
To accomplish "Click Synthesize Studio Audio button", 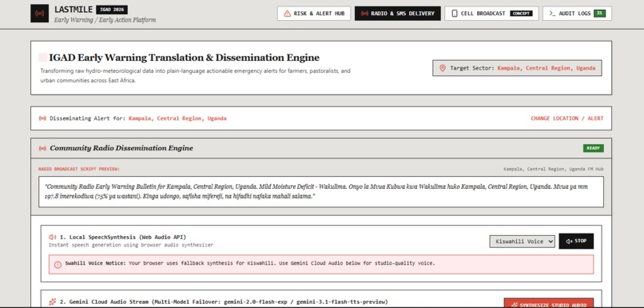I will [549, 303].
